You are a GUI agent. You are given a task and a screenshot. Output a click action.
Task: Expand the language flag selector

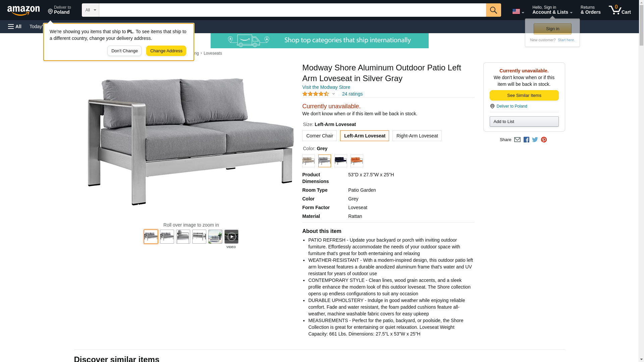[x=518, y=12]
